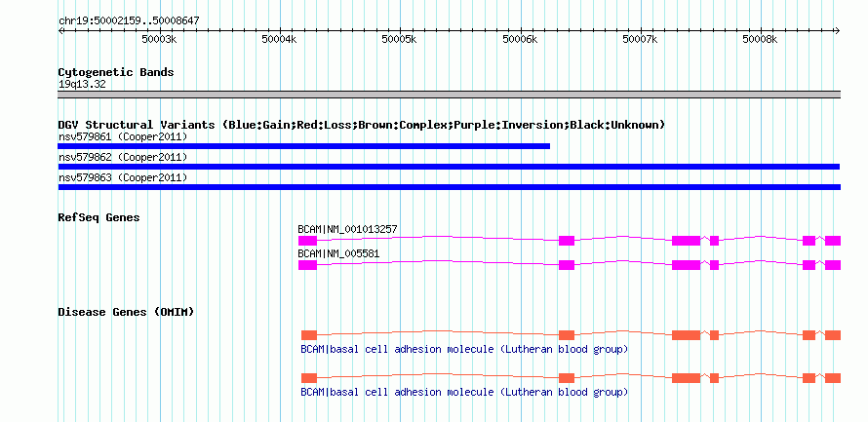Click the 50006k ruler tick label
This screenshot has height=422, width=868.
(519, 39)
